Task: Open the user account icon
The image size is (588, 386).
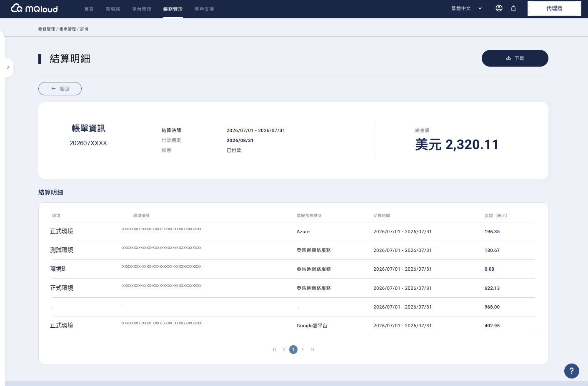Action: 499,8
